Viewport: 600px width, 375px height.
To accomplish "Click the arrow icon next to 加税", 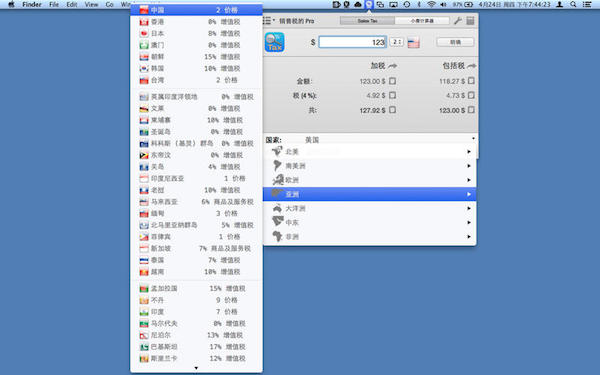I will click(x=393, y=66).
